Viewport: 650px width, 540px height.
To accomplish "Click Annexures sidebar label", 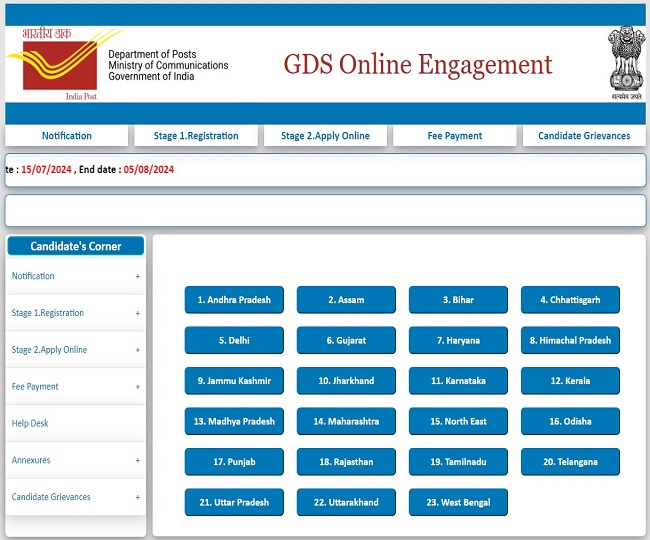I will pyautogui.click(x=31, y=460).
